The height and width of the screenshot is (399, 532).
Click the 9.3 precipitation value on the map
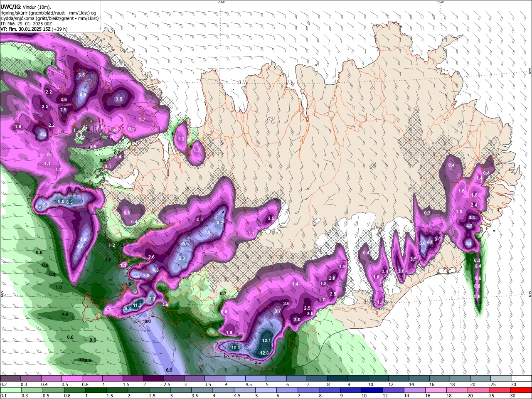(128, 308)
